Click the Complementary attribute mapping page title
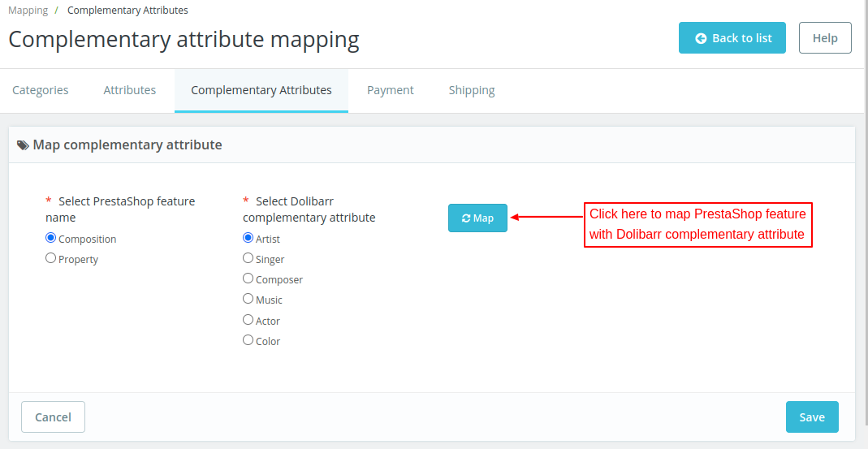 click(184, 39)
